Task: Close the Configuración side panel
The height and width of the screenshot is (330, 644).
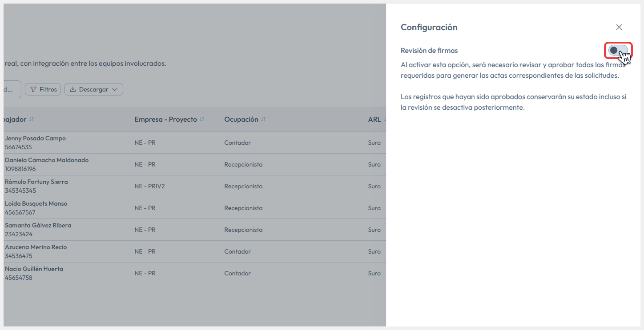Action: pos(619,27)
